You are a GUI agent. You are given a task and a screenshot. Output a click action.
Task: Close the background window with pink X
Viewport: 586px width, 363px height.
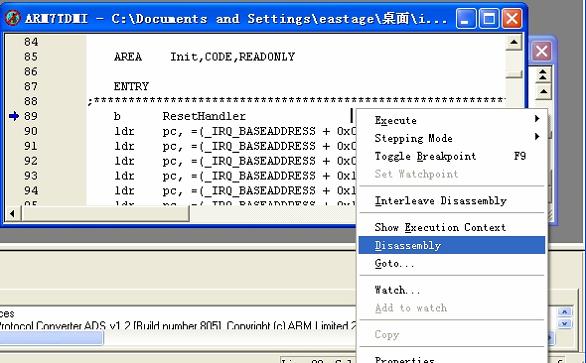coord(542,52)
